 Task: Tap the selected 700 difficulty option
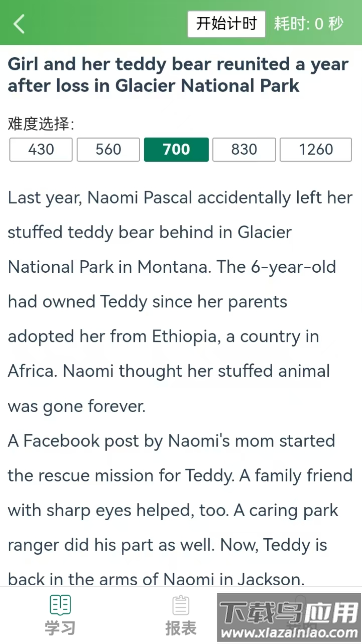(x=176, y=150)
